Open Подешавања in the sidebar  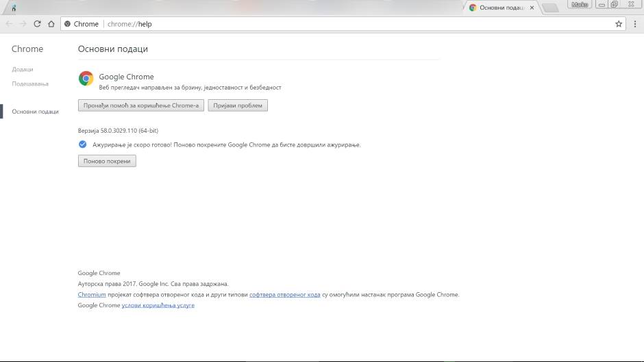click(x=30, y=83)
